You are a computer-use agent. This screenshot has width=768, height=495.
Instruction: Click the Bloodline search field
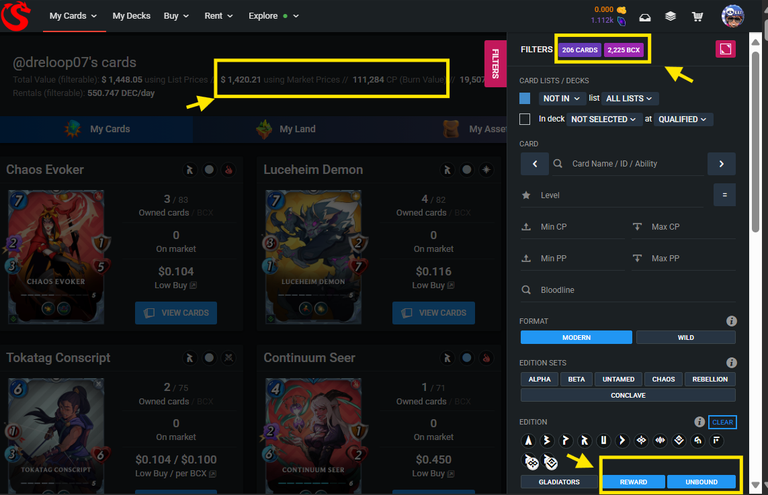click(628, 290)
